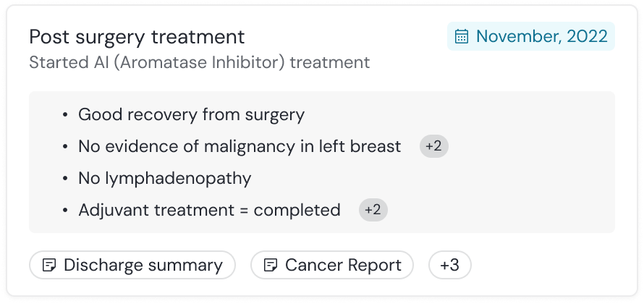Click the gray findings summary panel

click(322, 162)
